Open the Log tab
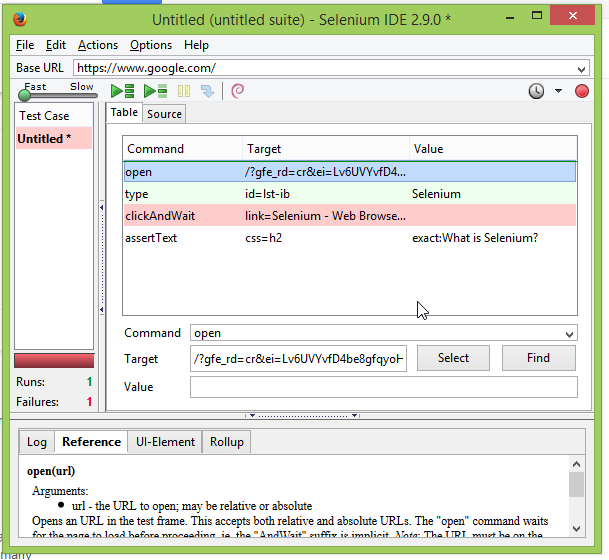This screenshot has height=560, width=609. click(37, 442)
